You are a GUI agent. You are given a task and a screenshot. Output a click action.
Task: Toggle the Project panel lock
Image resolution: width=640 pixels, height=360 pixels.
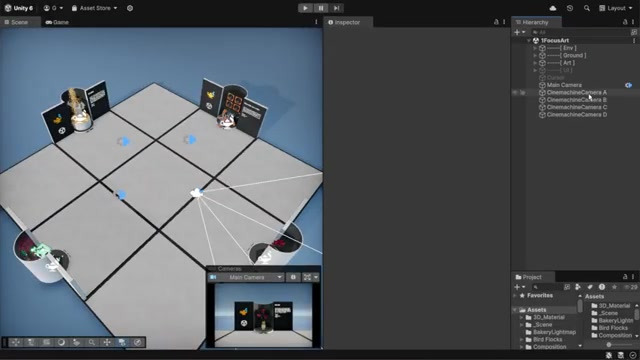(625, 277)
